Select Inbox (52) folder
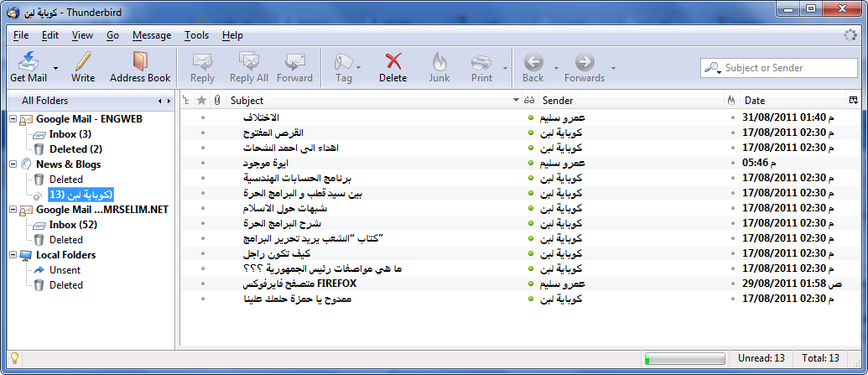Screen dimensions: 868x375 [x=72, y=225]
